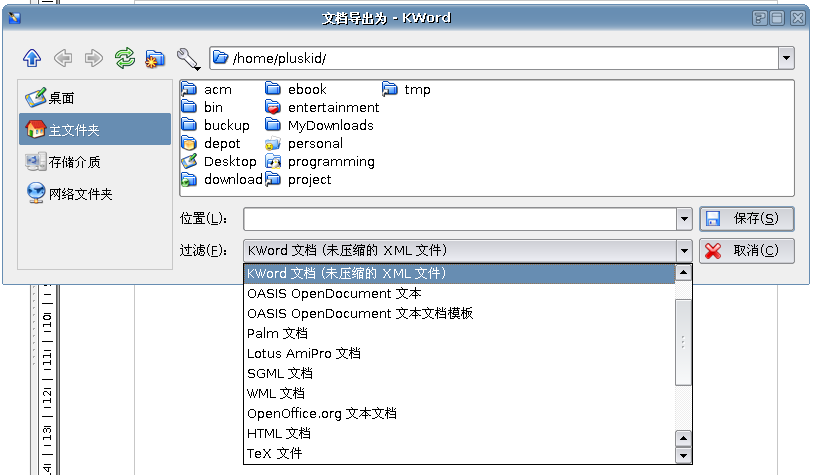Expand the location (位置) history dropdown arrow
Image resolution: width=816 pixels, height=475 pixels.
tap(684, 219)
